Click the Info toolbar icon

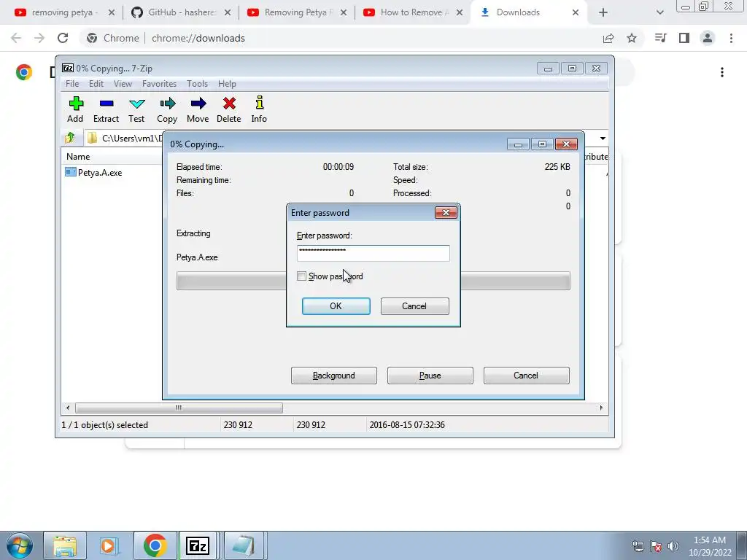[x=259, y=109]
